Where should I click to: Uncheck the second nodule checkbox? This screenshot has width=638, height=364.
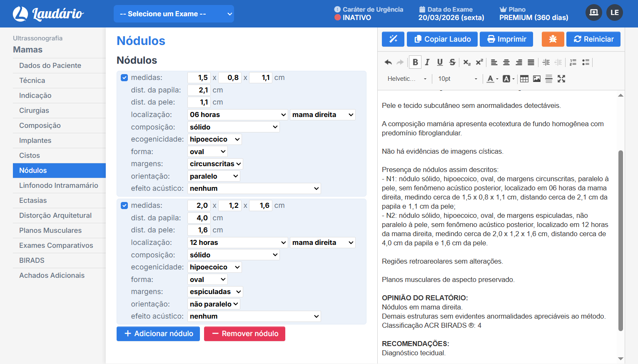(x=124, y=206)
